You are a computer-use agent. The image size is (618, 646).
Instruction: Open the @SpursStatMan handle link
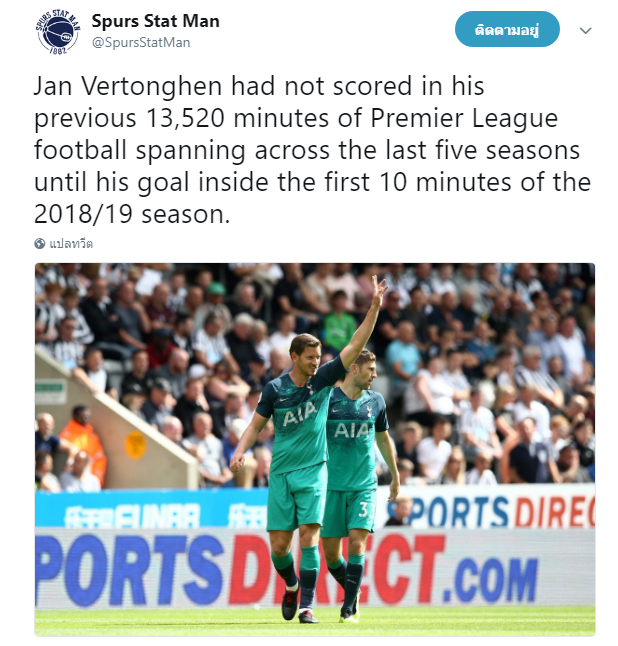click(141, 42)
